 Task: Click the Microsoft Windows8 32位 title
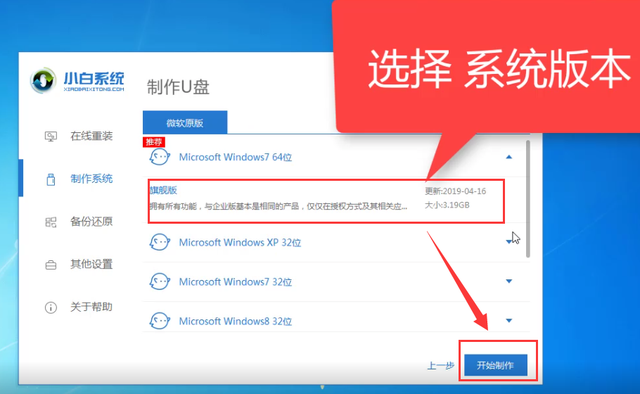(x=236, y=321)
